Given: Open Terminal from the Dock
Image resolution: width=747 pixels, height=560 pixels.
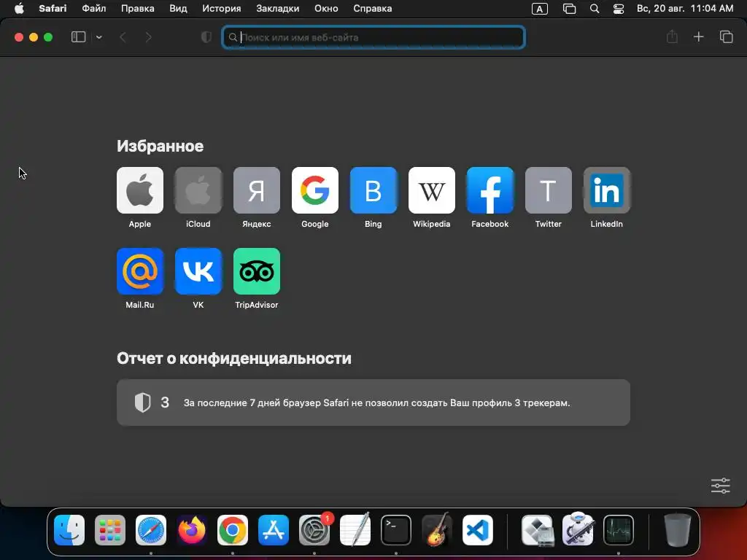Looking at the screenshot, I should (396, 530).
